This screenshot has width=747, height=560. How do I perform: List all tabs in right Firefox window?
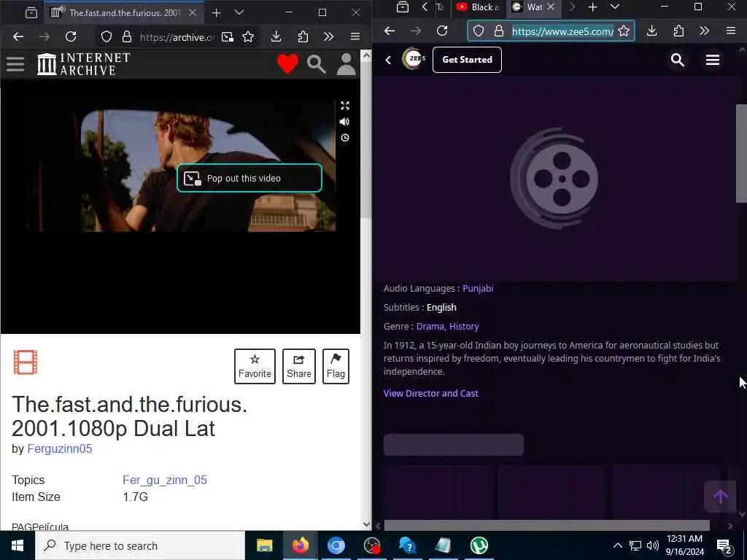tap(615, 7)
